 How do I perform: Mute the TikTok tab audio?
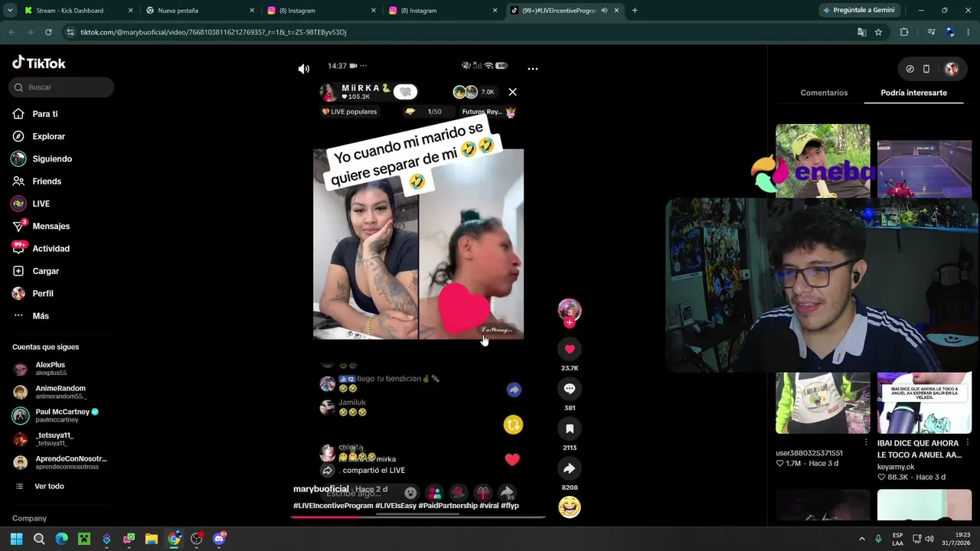(604, 11)
